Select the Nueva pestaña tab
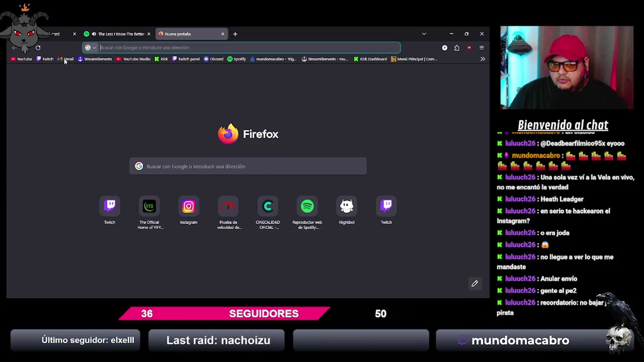Image resolution: width=644 pixels, height=362 pixels. [191, 34]
